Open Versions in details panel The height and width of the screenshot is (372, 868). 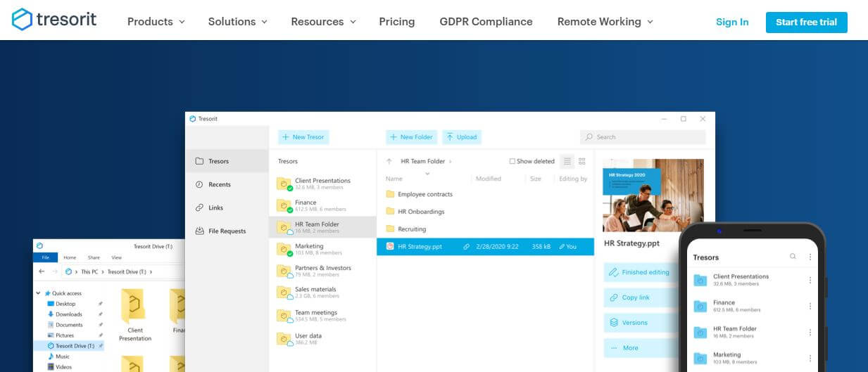click(x=640, y=323)
